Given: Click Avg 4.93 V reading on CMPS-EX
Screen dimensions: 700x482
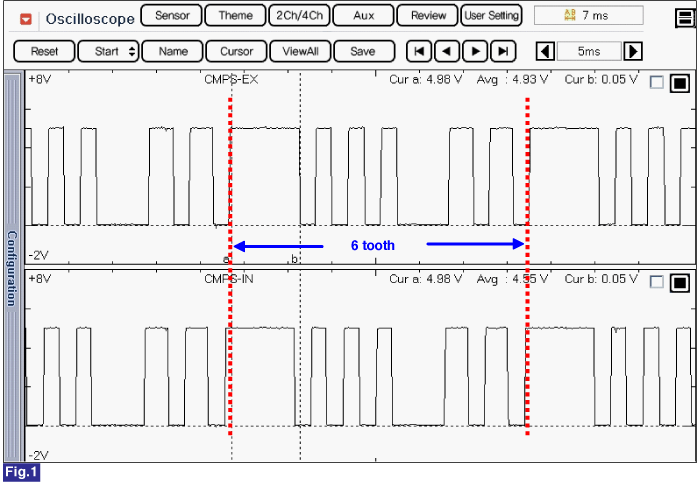Looking at the screenshot, I should [512, 80].
